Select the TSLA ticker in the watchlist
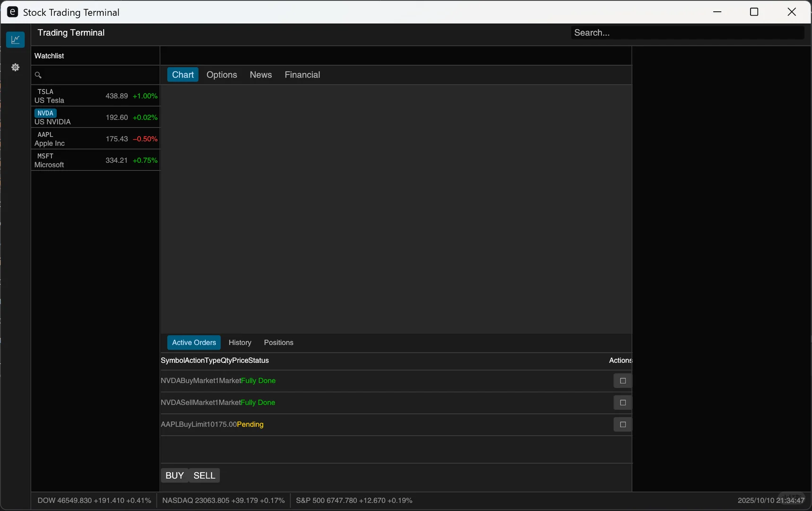 pyautogui.click(x=45, y=92)
